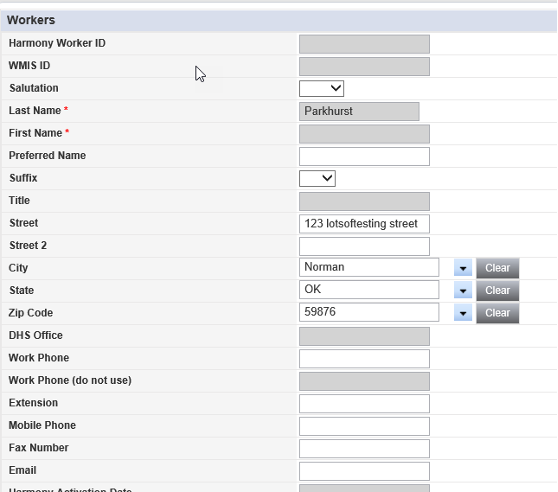
Task: Click the DHS Office field
Action: point(364,336)
